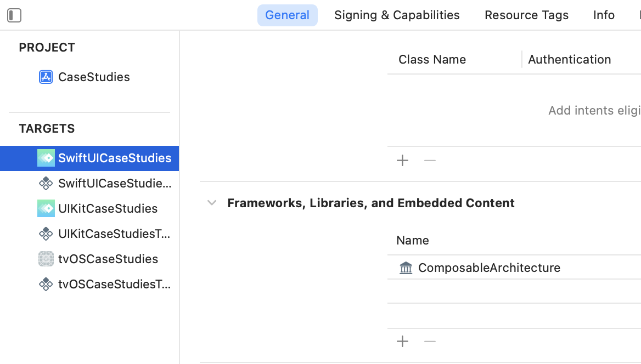Open the Signing & Capabilities tab
641x364 pixels.
[x=397, y=15]
